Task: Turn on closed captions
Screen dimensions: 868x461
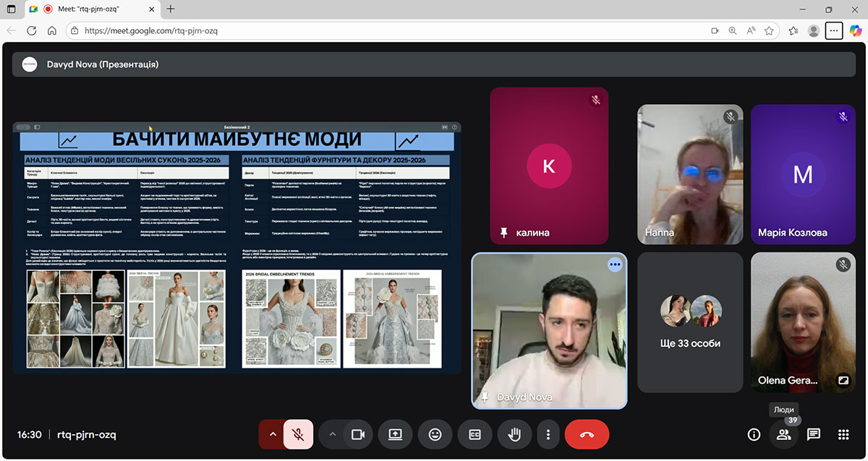Action: pos(475,434)
